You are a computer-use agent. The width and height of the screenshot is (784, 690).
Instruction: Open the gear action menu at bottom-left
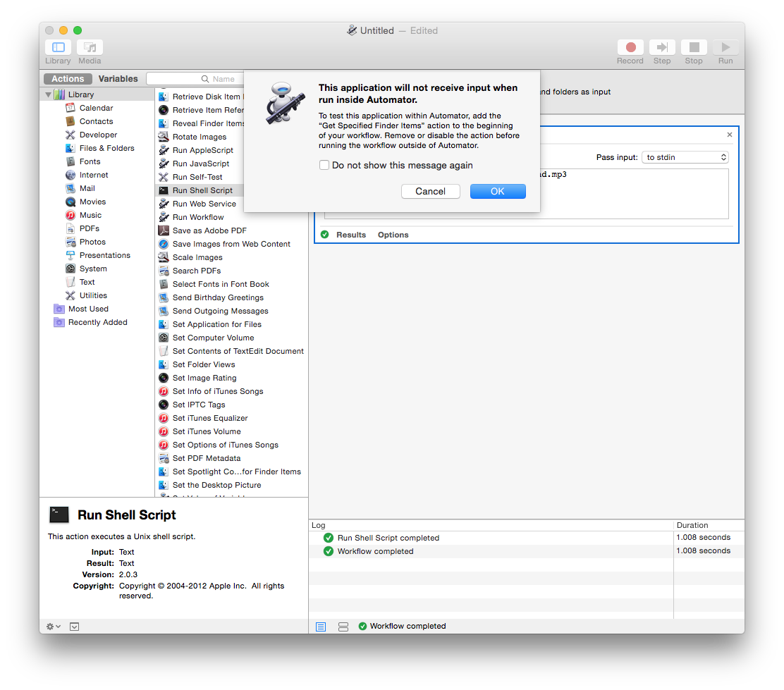tap(53, 627)
